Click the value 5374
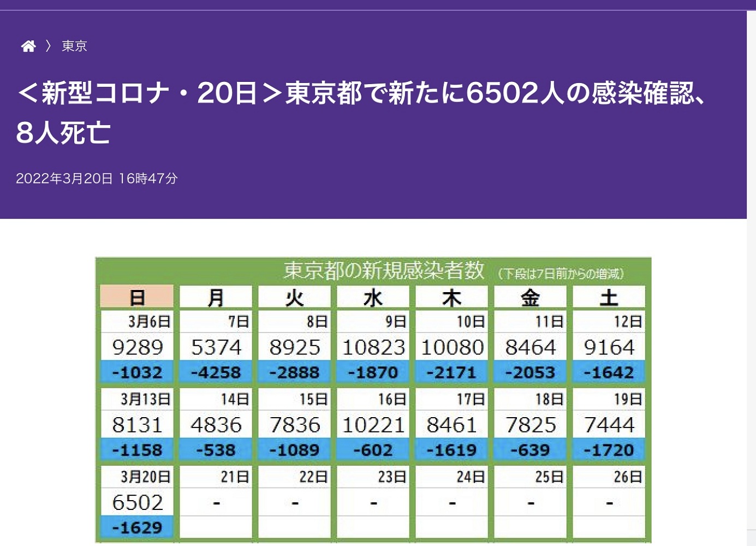The image size is (756, 546). [216, 347]
